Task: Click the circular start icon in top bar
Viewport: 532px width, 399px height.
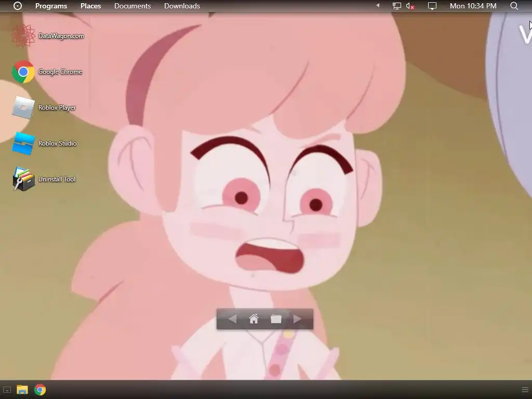Action: click(x=18, y=6)
